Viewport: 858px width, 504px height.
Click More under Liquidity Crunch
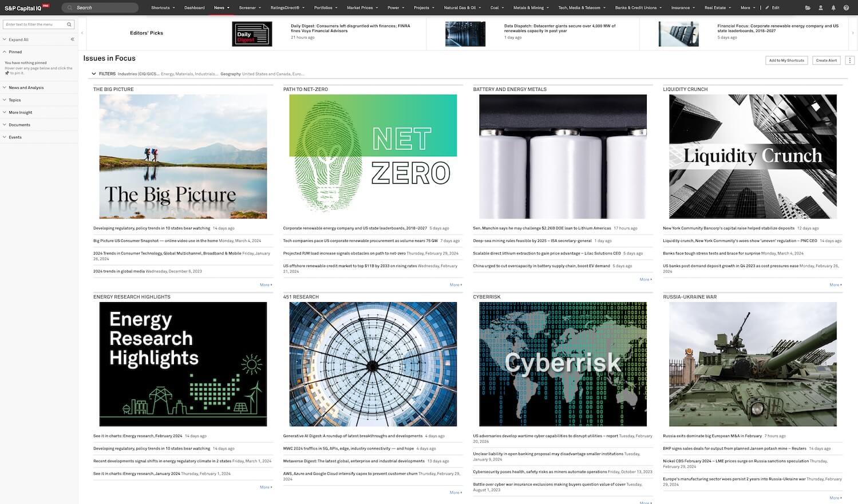point(836,284)
